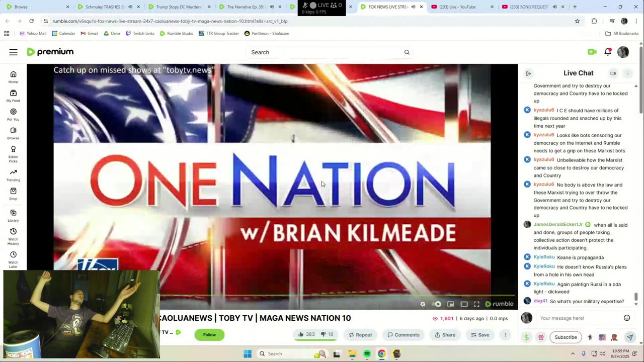Show hidden system tray icons
The width and height of the screenshot is (644, 362).
(573, 353)
